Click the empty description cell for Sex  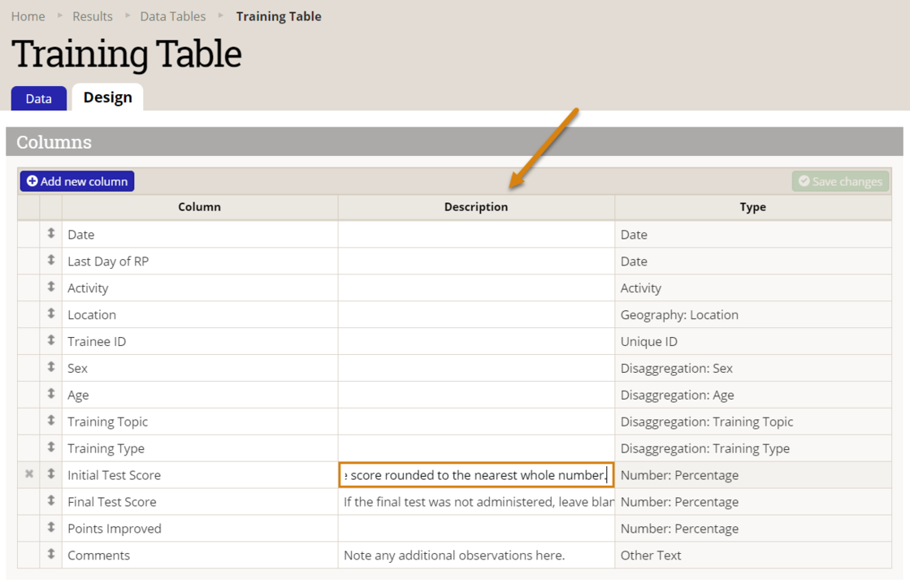pyautogui.click(x=475, y=368)
